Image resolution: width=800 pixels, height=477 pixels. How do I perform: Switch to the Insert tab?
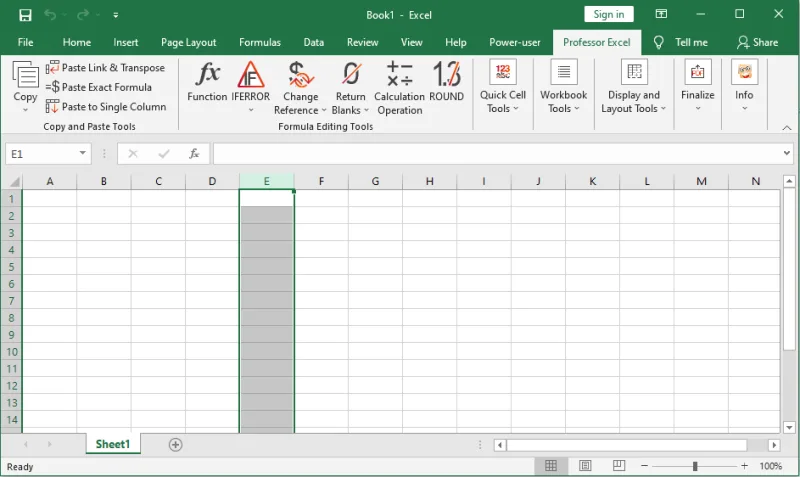pyautogui.click(x=126, y=42)
